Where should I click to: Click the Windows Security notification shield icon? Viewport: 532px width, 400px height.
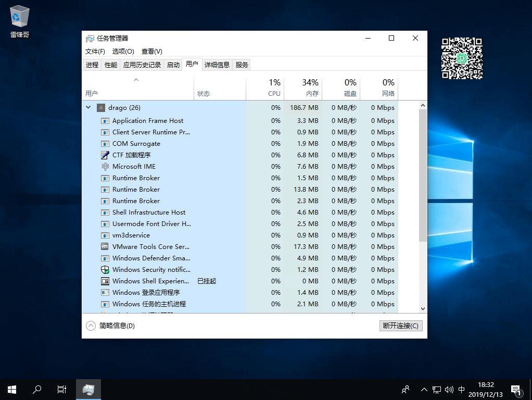coord(105,270)
